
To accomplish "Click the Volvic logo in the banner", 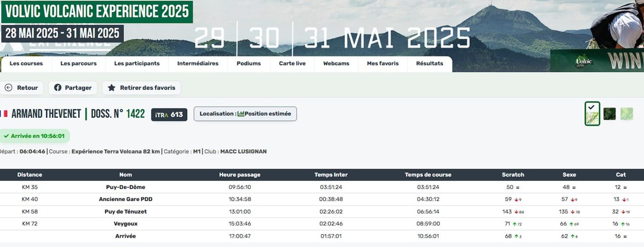I will tap(584, 61).
